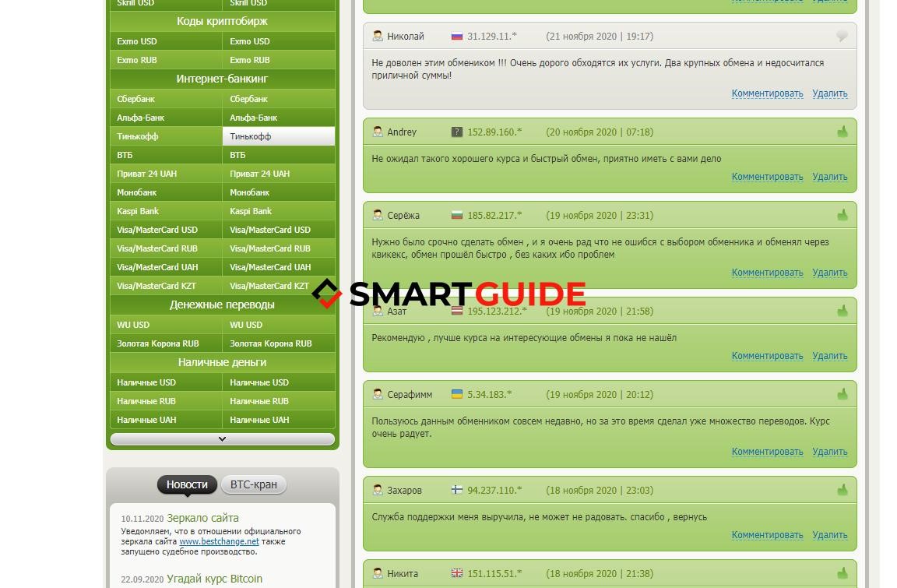Open the Зеркало сайта news headline

coord(202,518)
